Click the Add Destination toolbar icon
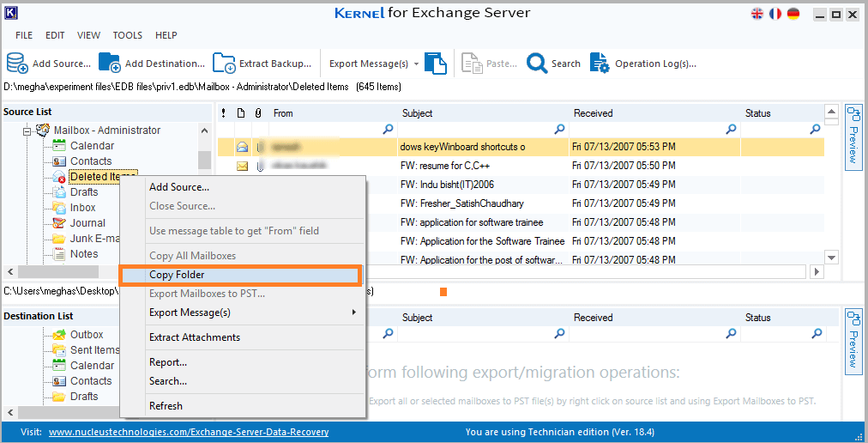 click(110, 64)
